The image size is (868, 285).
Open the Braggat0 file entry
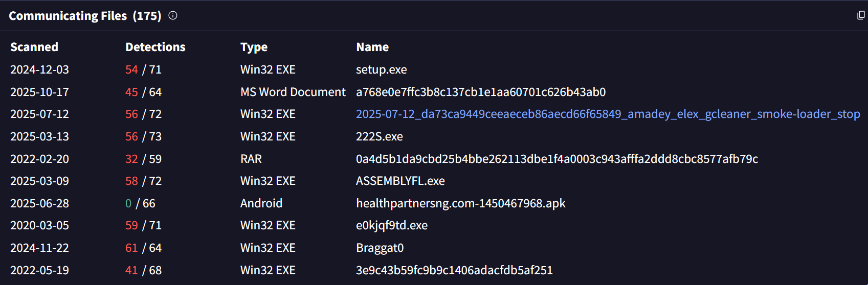(x=380, y=248)
